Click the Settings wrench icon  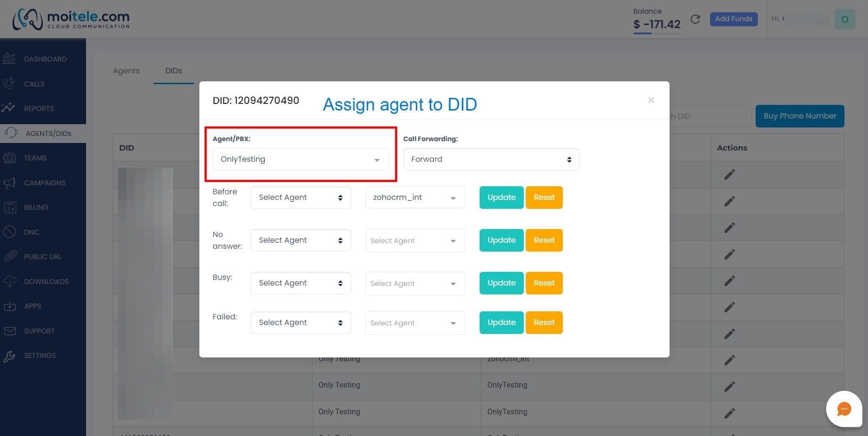coord(9,356)
